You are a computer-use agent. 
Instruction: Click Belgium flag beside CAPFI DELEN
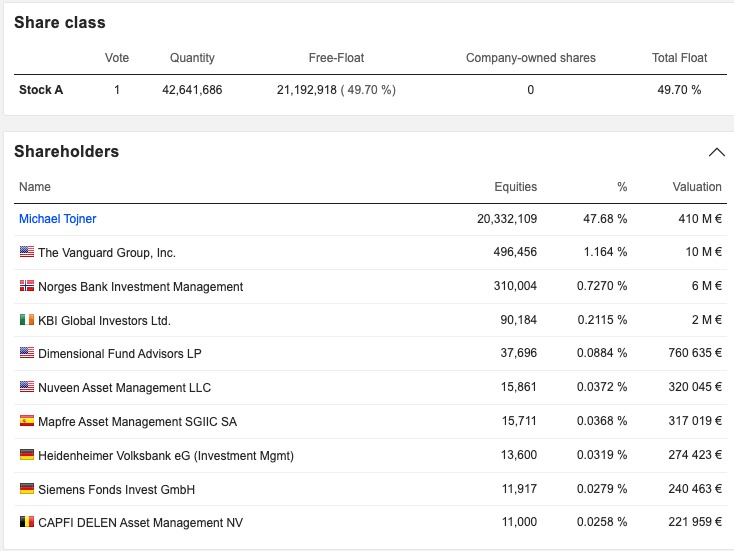click(x=27, y=522)
